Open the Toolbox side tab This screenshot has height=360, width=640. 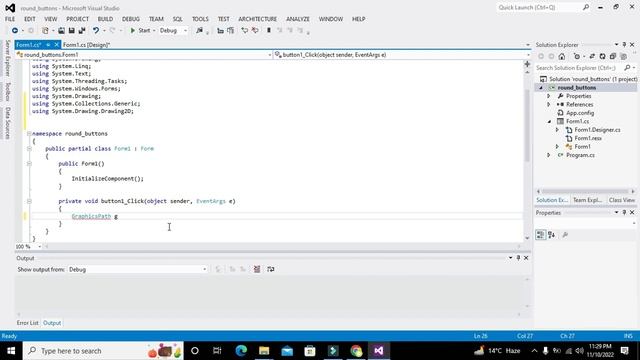point(7,91)
